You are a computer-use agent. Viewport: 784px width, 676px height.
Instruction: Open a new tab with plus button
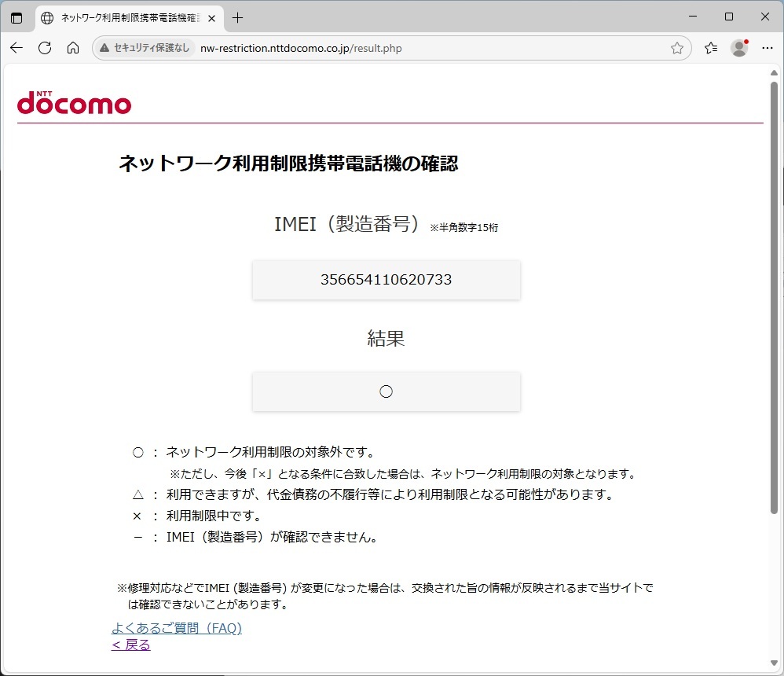pyautogui.click(x=237, y=18)
